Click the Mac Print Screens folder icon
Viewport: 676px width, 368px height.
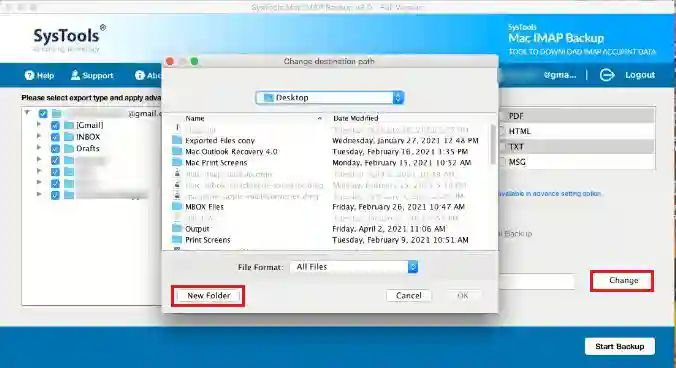[x=177, y=162]
